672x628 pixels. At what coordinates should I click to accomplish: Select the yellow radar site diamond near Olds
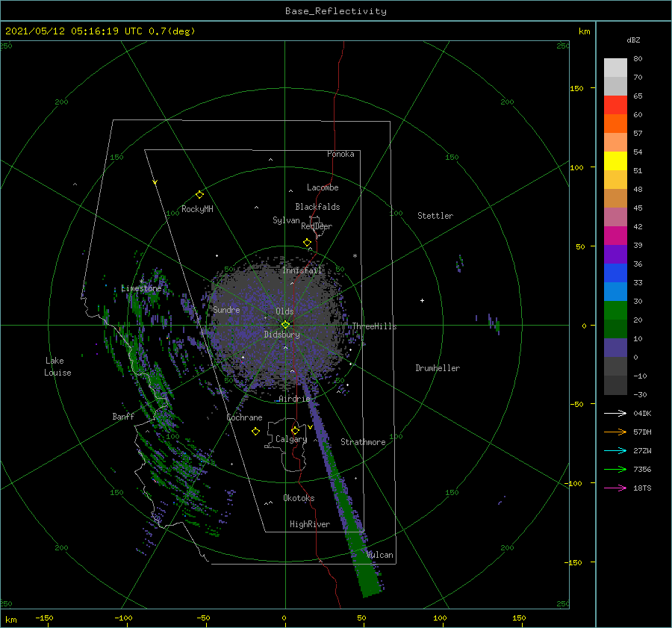click(285, 325)
